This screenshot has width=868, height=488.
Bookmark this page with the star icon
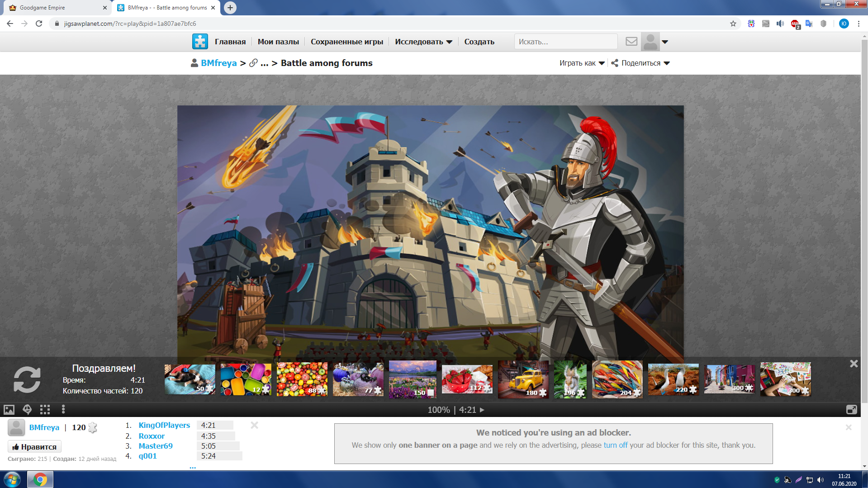(733, 24)
